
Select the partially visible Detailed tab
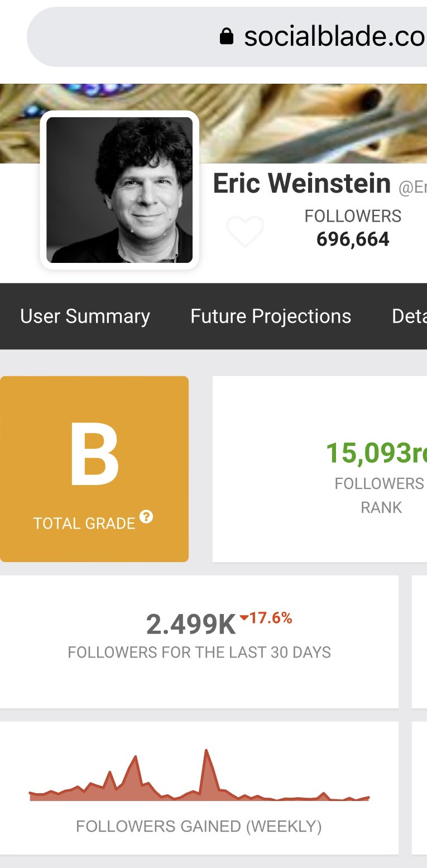(409, 316)
